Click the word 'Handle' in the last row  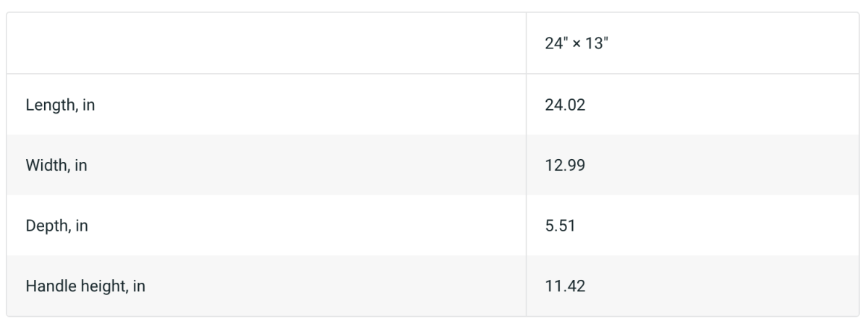point(47,287)
